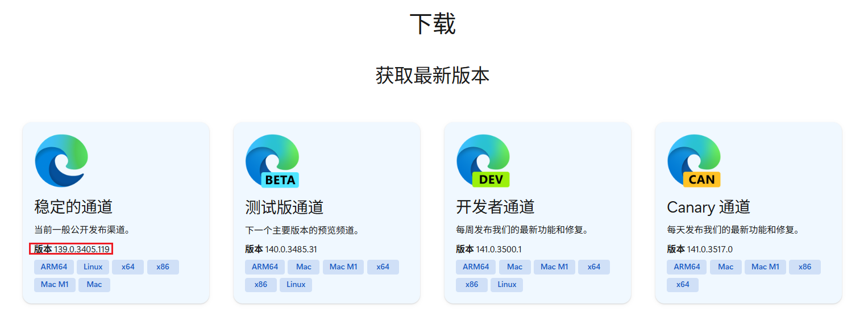Download Linux build in 开发者通道 card

(506, 285)
